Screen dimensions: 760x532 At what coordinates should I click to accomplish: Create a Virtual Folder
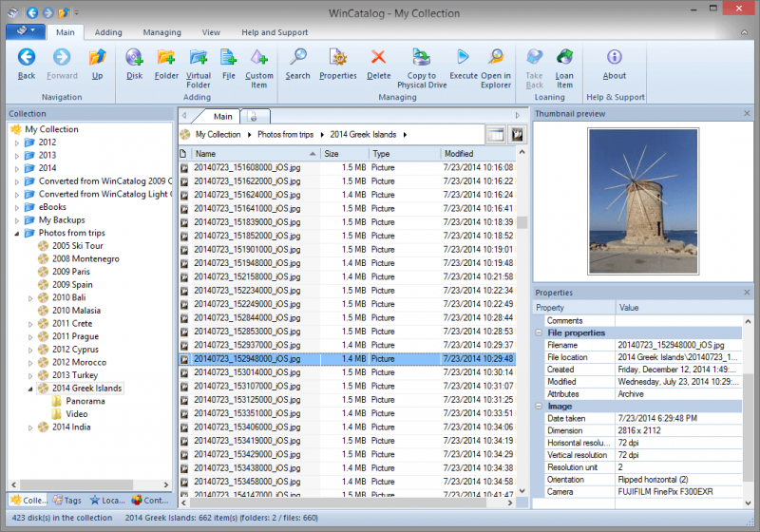[x=199, y=67]
